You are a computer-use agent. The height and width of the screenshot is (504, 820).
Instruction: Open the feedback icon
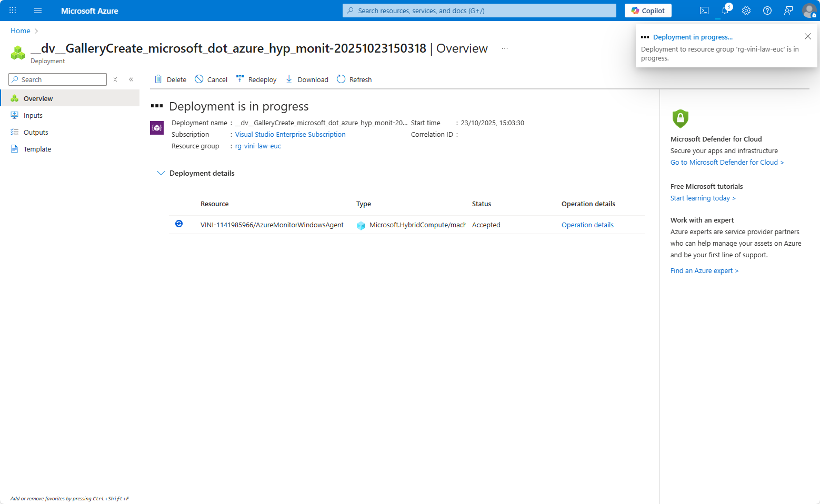point(788,11)
